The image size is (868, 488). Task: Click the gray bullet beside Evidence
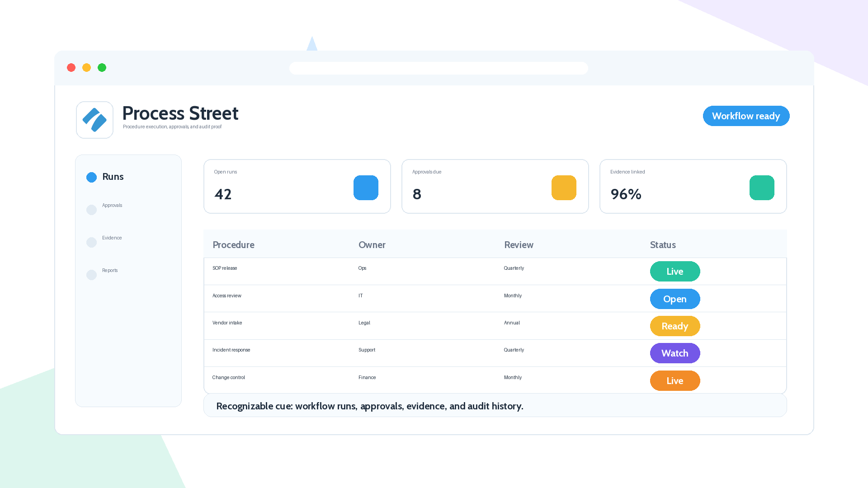91,242
